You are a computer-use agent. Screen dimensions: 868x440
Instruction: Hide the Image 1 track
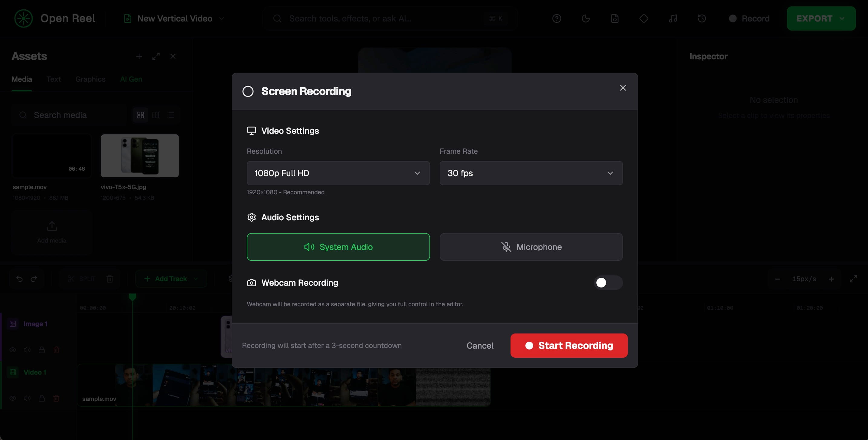tap(13, 350)
